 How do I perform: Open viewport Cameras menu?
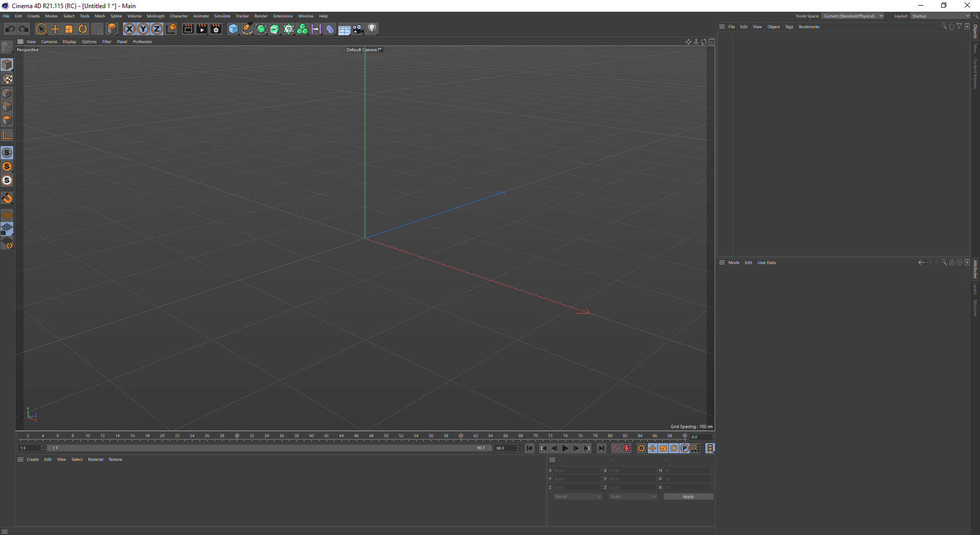(x=49, y=42)
